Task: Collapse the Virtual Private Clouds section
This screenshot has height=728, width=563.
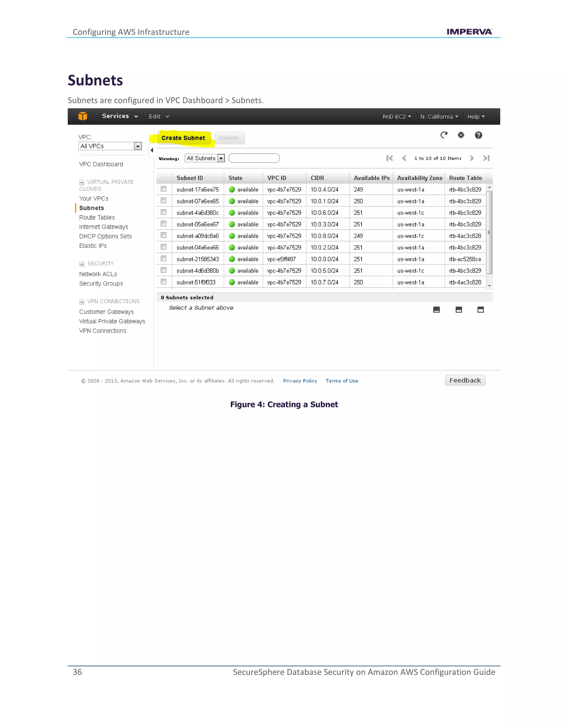Action: tap(82, 182)
